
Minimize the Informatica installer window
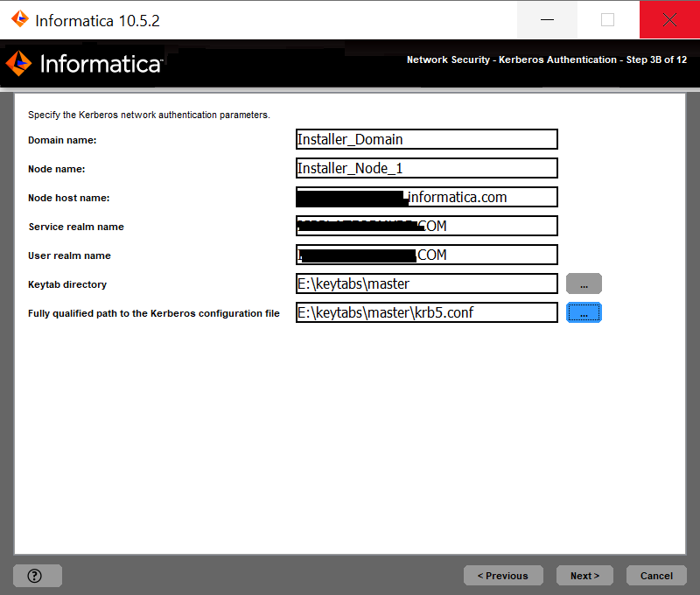547,19
